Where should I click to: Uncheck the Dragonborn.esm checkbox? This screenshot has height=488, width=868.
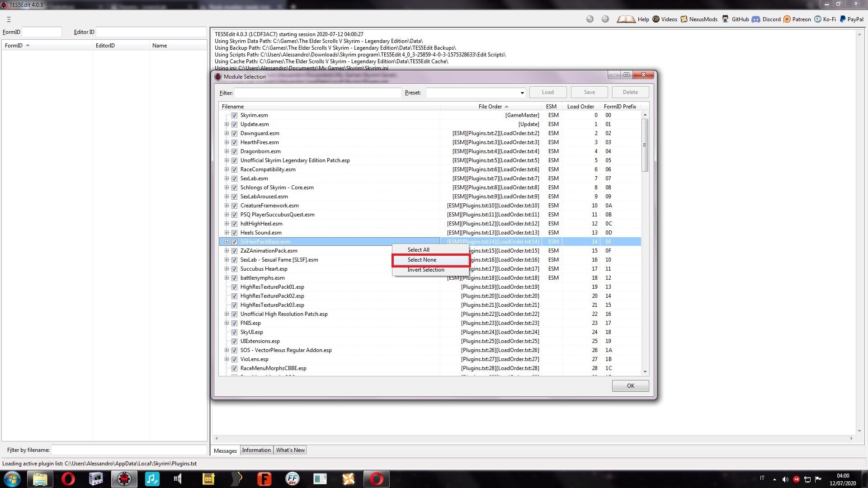(234, 151)
